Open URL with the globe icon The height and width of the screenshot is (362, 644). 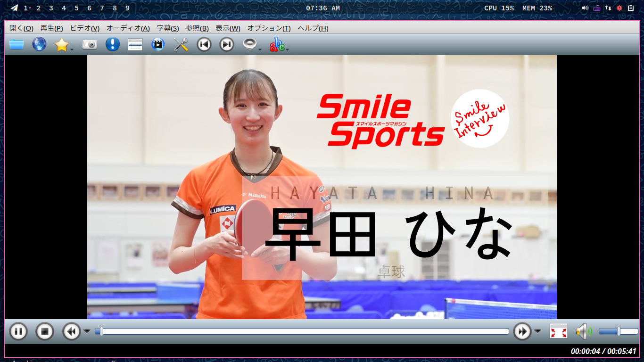pos(39,44)
